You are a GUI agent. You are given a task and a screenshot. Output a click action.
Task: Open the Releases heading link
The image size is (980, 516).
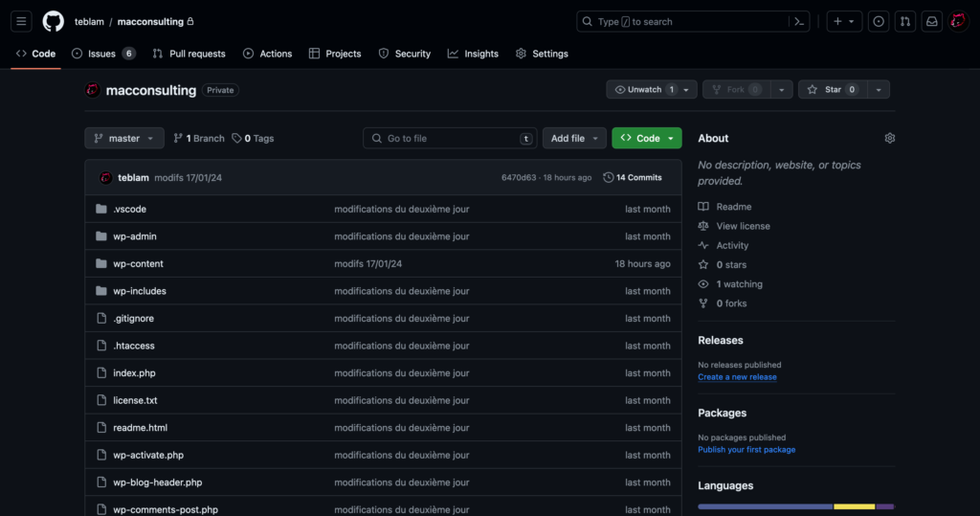[x=720, y=340]
